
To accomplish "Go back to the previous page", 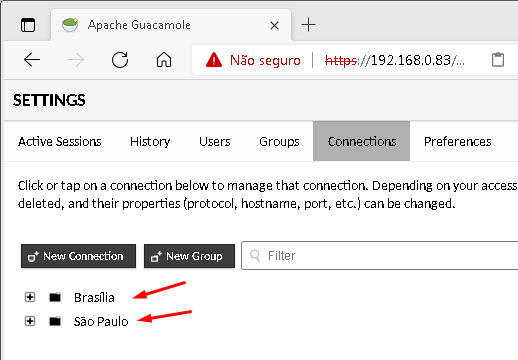I will click(32, 60).
